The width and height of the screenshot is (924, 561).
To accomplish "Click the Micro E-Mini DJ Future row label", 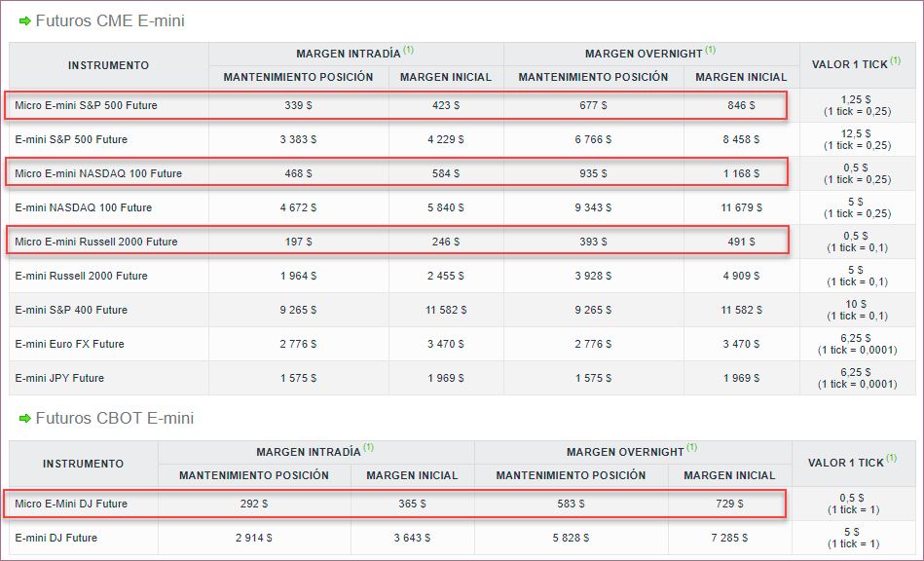I will [x=71, y=504].
